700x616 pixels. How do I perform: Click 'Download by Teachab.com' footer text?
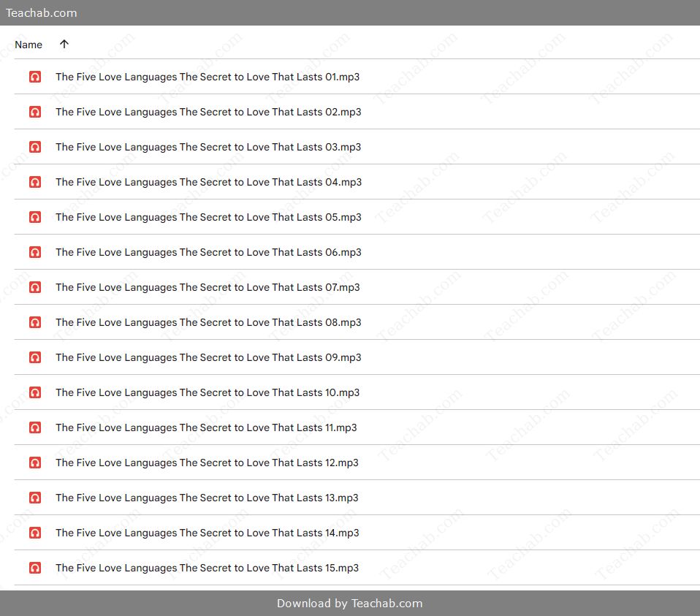pos(349,604)
